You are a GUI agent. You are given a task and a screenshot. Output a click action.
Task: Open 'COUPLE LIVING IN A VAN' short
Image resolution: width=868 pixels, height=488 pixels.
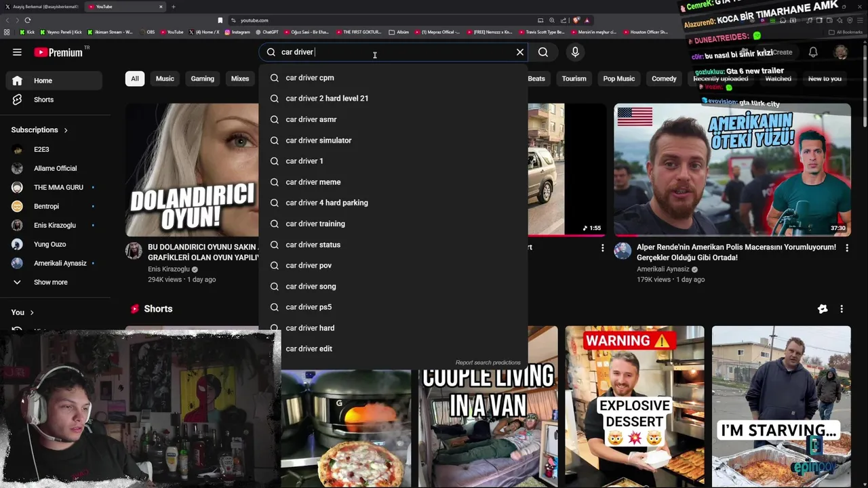tap(488, 428)
